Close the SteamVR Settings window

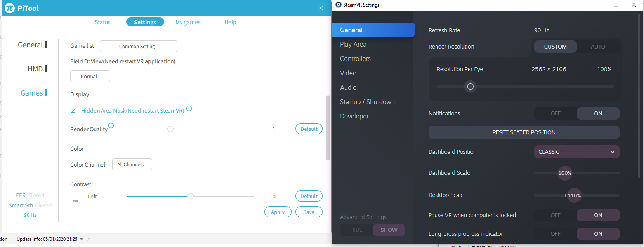pyautogui.click(x=634, y=5)
